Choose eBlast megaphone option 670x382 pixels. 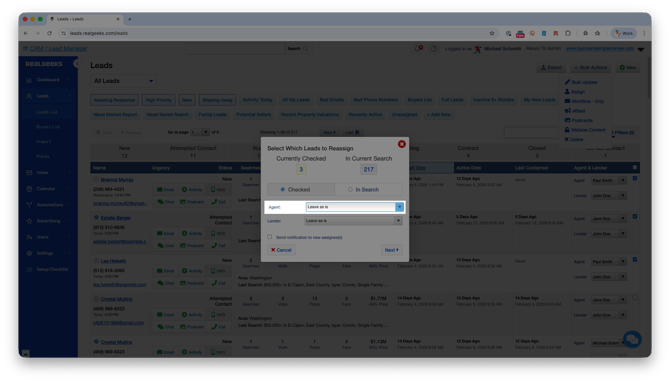pyautogui.click(x=575, y=111)
